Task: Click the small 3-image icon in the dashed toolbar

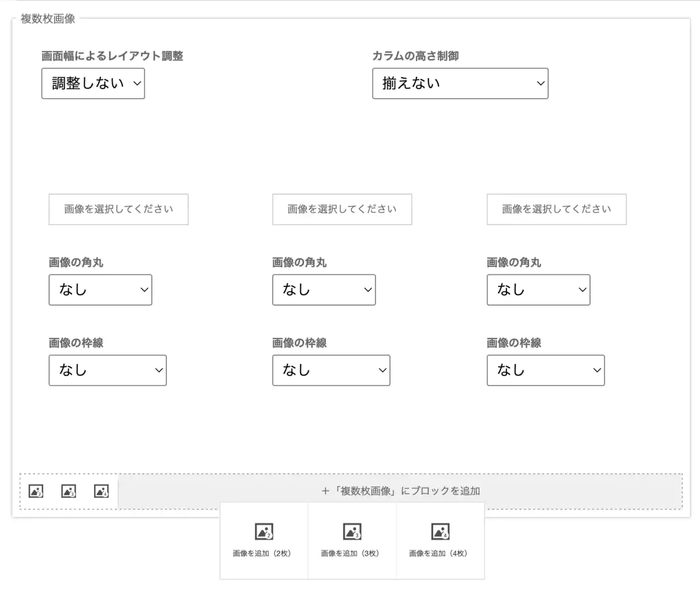Action: click(69, 491)
